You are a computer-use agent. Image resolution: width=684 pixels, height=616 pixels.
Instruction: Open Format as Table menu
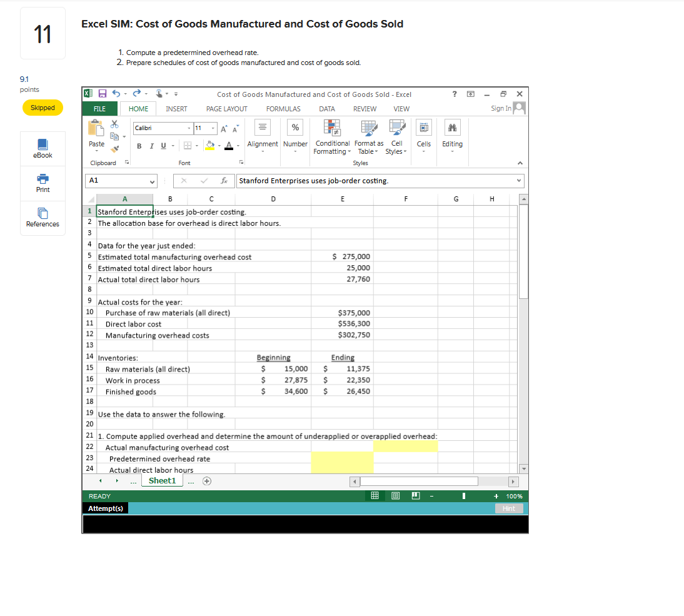click(x=369, y=137)
